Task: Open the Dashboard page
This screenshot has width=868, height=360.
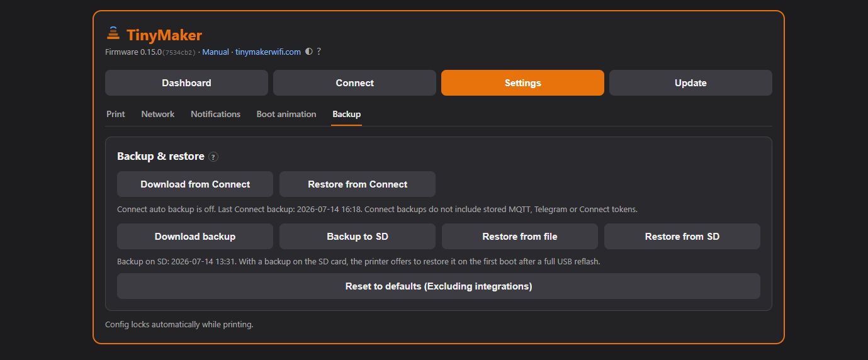Action: pyautogui.click(x=186, y=82)
